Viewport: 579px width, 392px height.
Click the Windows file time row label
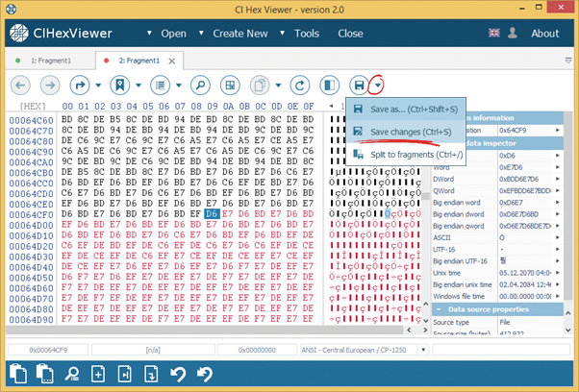pos(459,297)
